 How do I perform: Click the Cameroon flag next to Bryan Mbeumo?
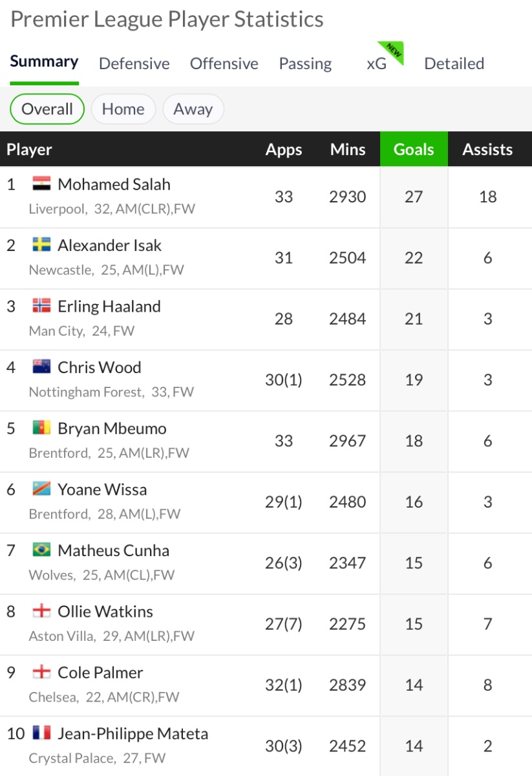[41, 428]
